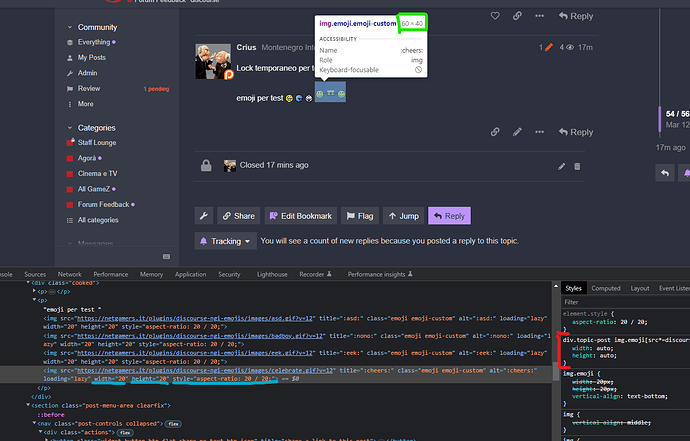Click the lock icon on the Closed notice

206,165
